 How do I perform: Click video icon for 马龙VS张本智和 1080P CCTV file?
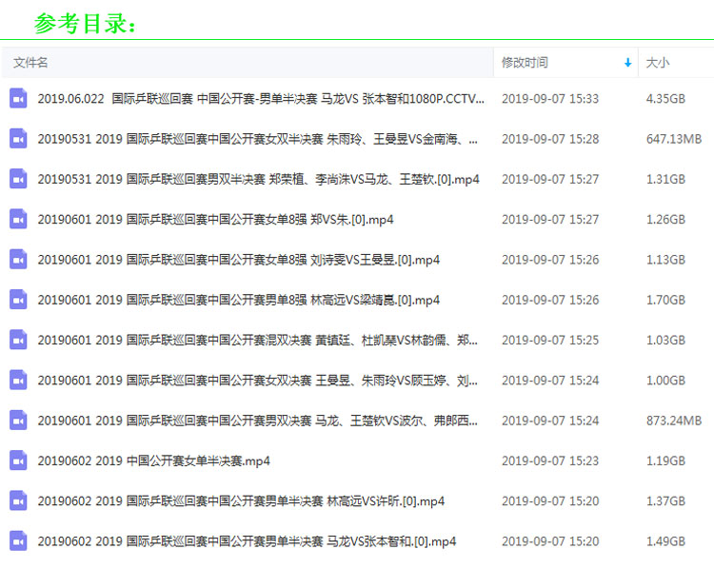tap(18, 98)
